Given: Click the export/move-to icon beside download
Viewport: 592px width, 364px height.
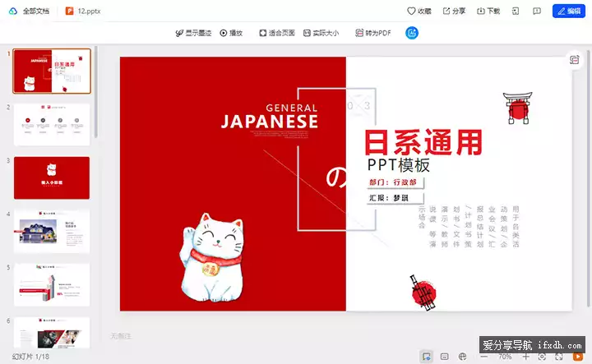Looking at the screenshot, I should coord(516,11).
